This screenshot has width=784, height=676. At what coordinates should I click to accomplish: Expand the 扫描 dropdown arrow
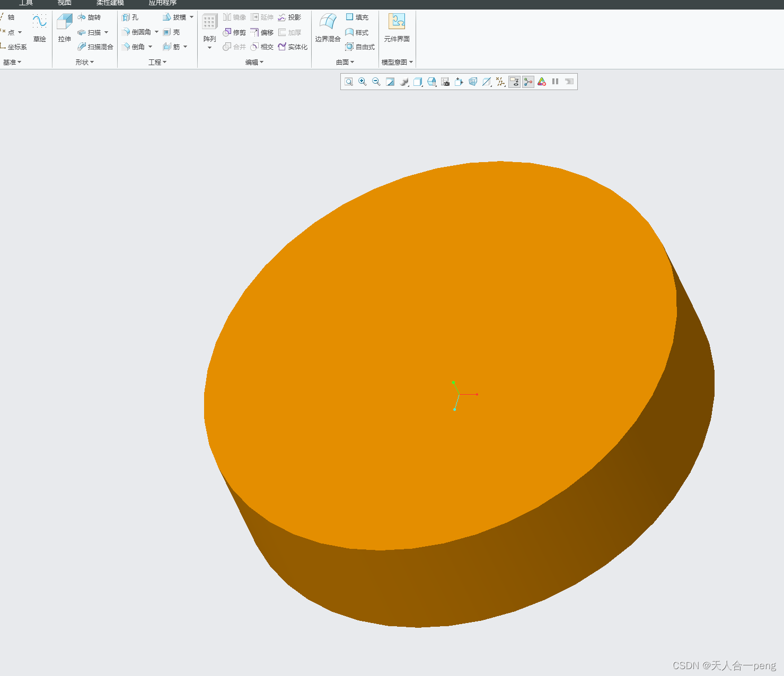click(107, 32)
